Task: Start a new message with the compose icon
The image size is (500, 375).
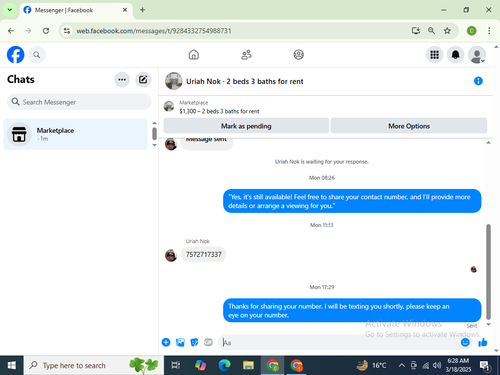Action: pos(143,79)
